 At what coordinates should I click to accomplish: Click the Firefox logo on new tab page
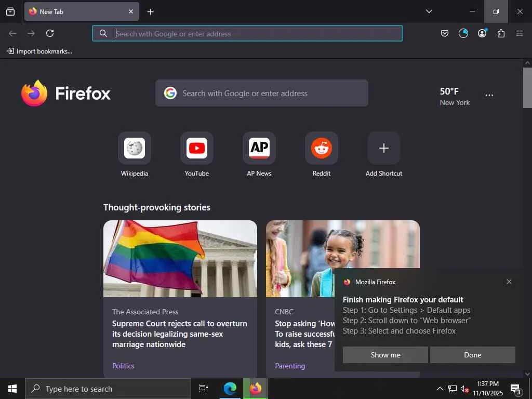66,94
